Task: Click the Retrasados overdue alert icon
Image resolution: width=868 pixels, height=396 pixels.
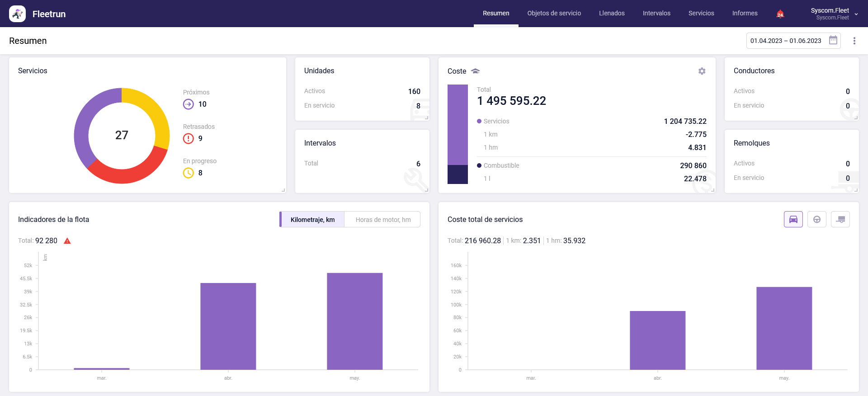Action: coord(189,138)
